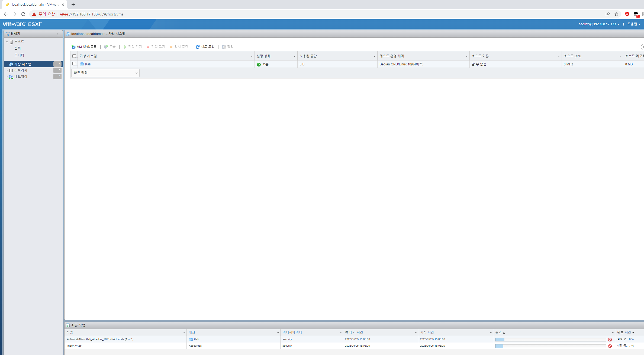
Task: Click the disk upload progress bar
Action: click(x=550, y=339)
